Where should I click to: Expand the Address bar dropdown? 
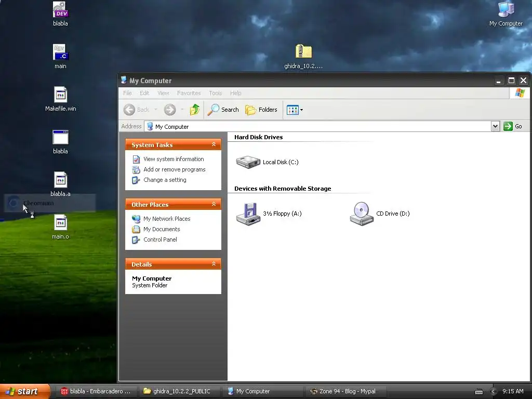click(495, 126)
